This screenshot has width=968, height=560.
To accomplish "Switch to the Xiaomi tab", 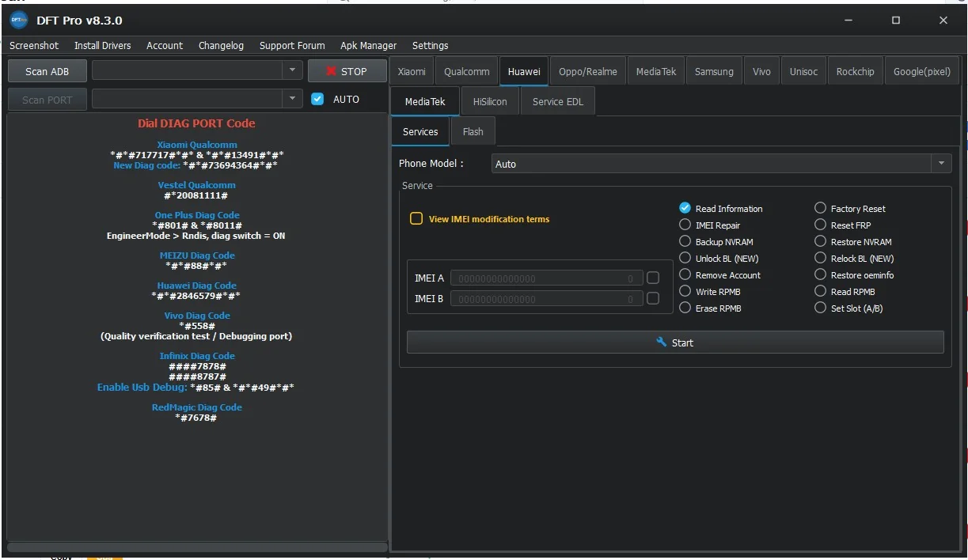I will tap(412, 71).
